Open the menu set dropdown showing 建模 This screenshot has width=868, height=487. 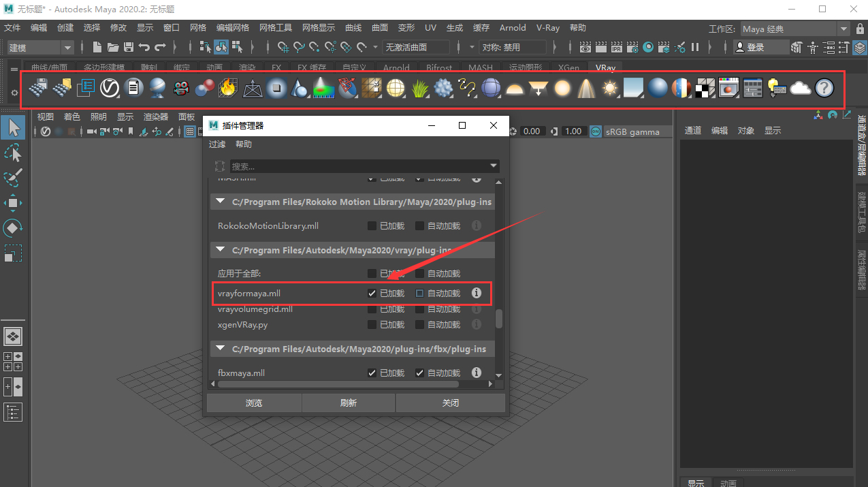[x=39, y=47]
